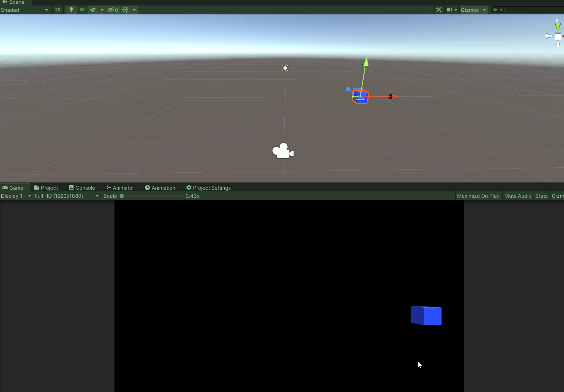Screen dimensions: 564x392
Task: Enable 2D mode in the Scene view
Action: pyautogui.click(x=57, y=10)
